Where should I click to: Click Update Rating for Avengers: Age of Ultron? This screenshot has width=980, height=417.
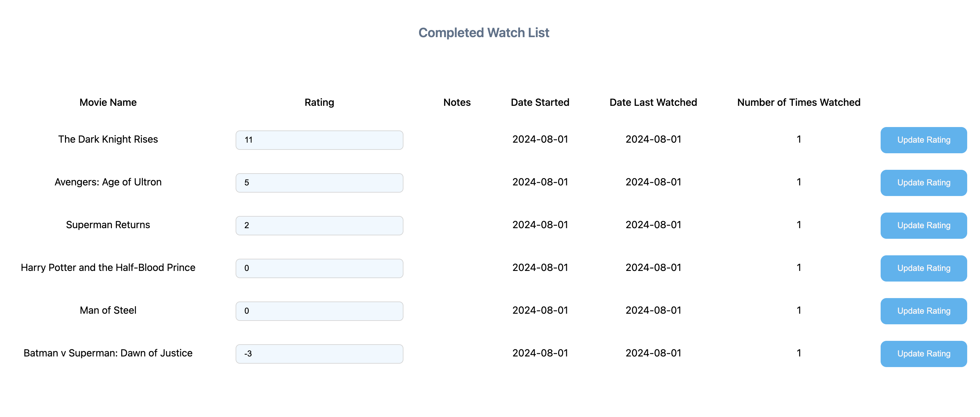(923, 183)
